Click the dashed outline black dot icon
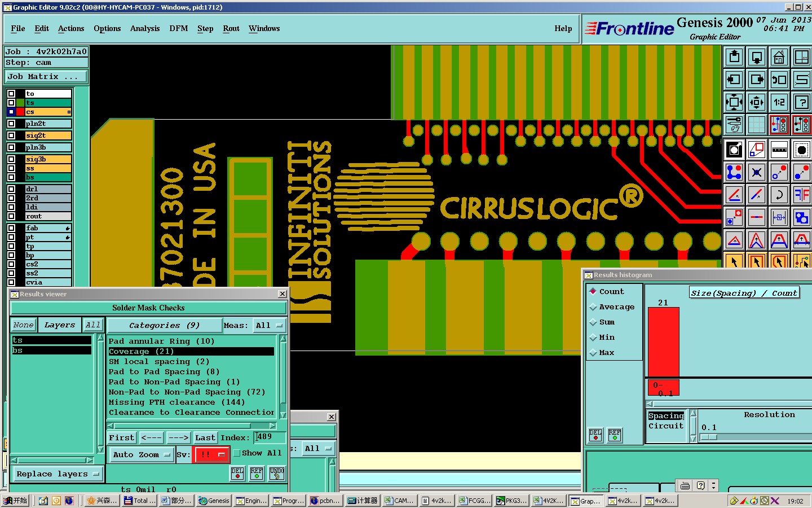Viewport: 812px width, 508px height. (x=801, y=150)
